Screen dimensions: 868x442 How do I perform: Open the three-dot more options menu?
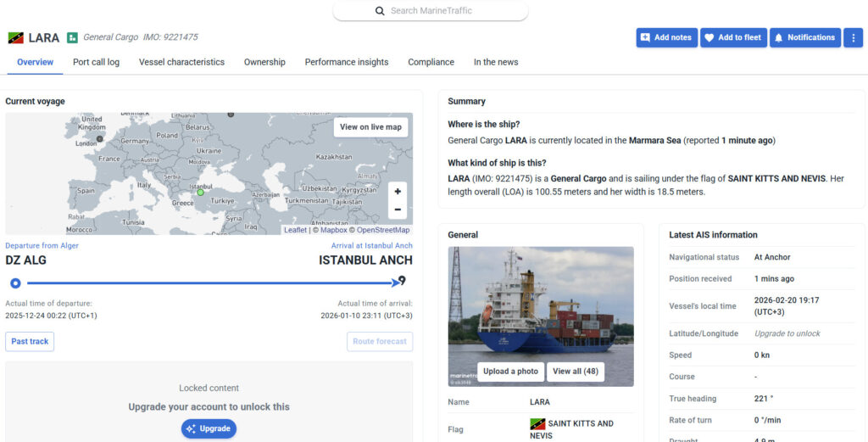(853, 37)
